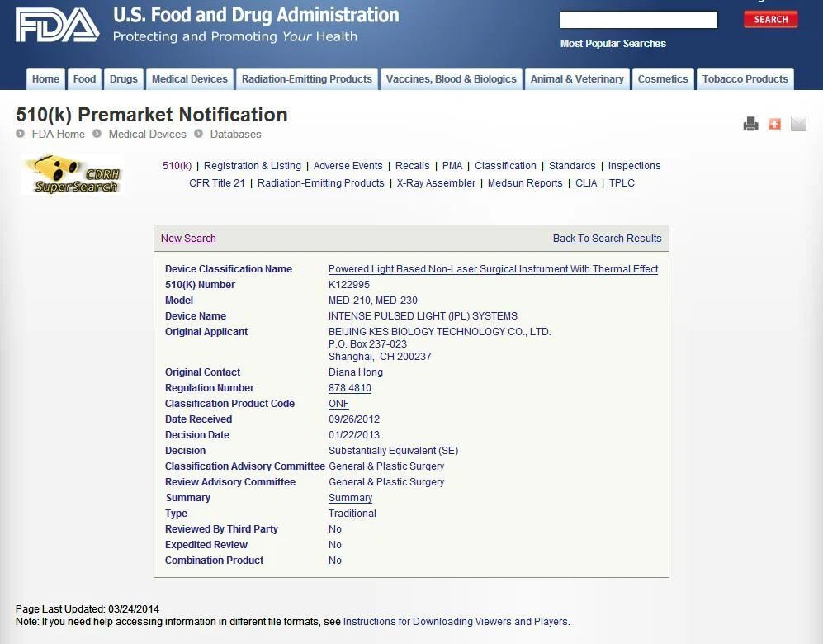
Task: Click the printer icon
Action: click(750, 124)
